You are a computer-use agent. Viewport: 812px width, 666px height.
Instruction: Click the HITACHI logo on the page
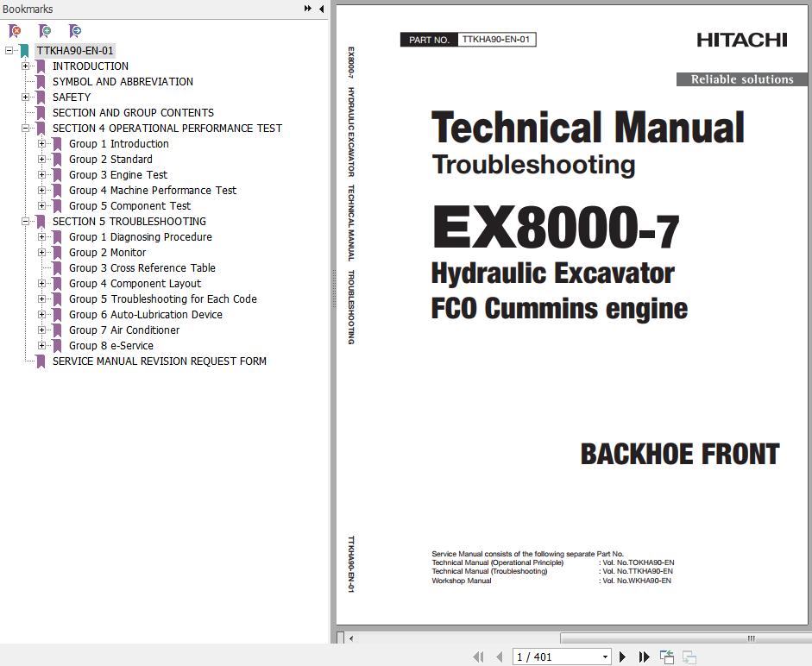pos(741,40)
